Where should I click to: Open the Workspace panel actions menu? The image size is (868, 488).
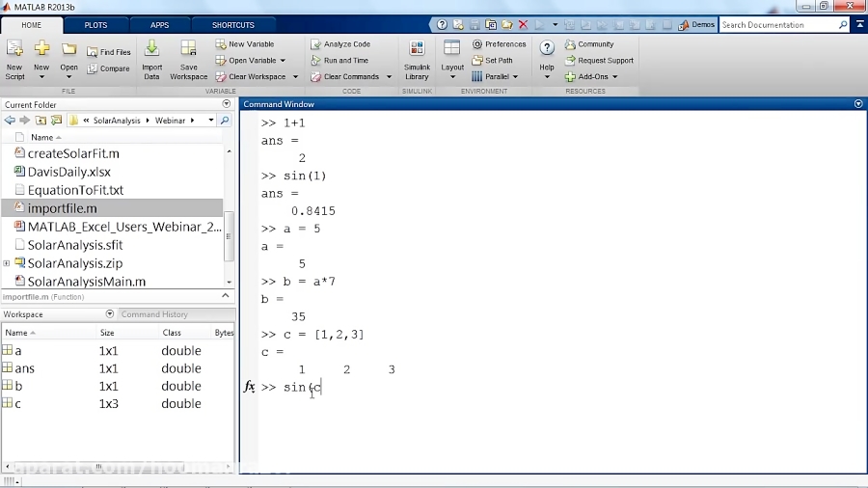click(110, 314)
